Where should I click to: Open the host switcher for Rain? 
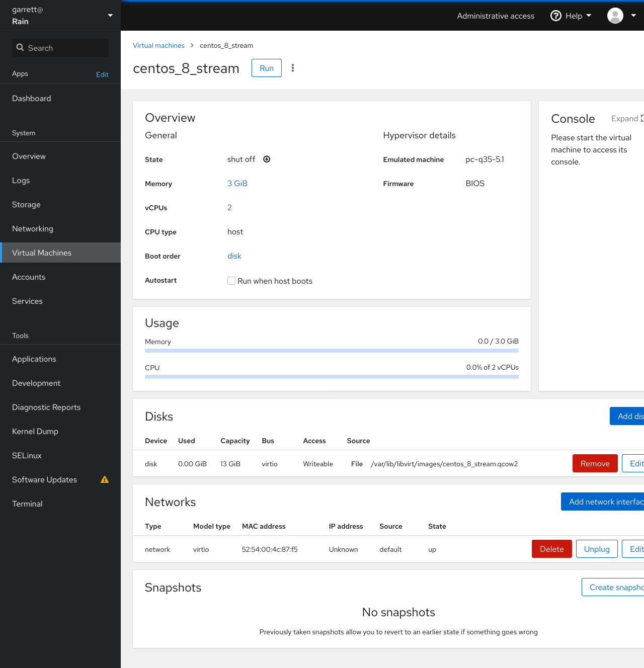[x=110, y=15]
